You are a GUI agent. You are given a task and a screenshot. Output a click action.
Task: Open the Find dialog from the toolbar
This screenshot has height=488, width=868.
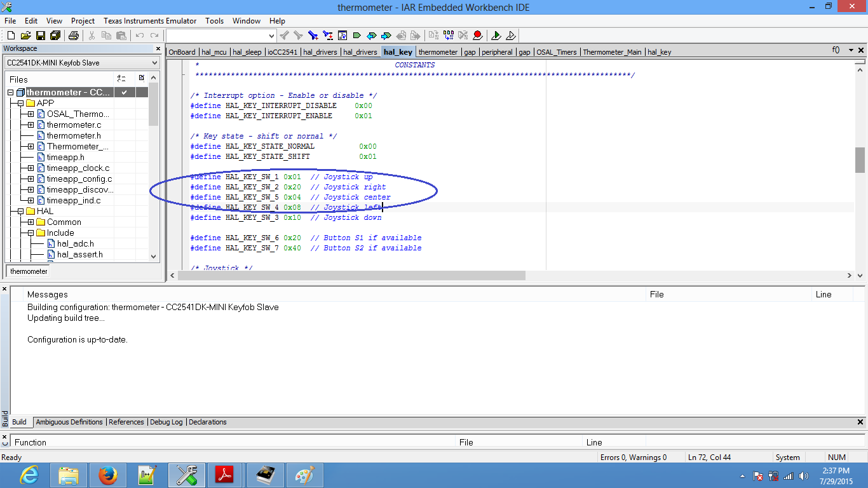click(313, 36)
